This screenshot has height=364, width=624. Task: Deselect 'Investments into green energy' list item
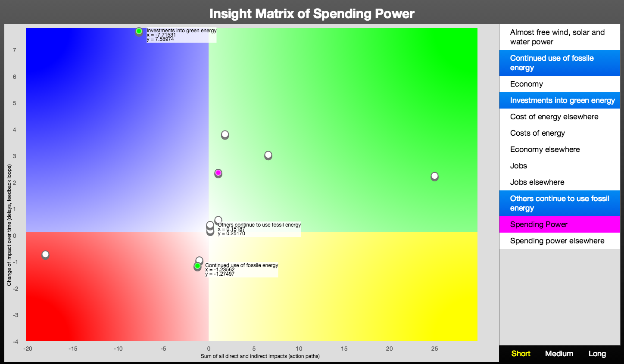(x=559, y=100)
